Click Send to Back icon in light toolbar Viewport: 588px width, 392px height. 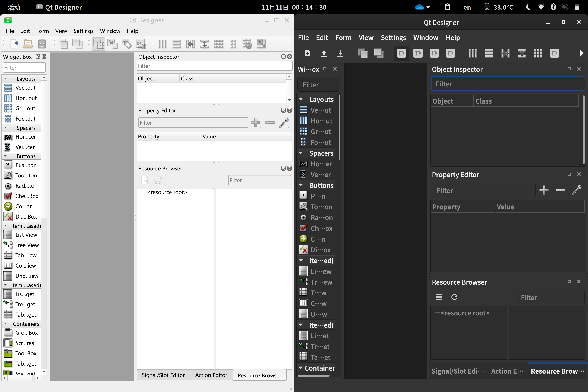click(x=63, y=44)
